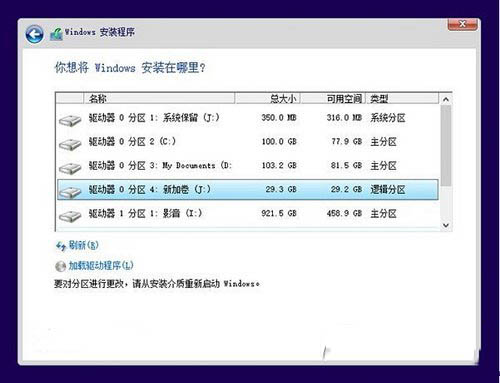This screenshot has width=500, height=383.
Task: Click the drive icon for partition 1 系统保留
Action: [x=70, y=120]
